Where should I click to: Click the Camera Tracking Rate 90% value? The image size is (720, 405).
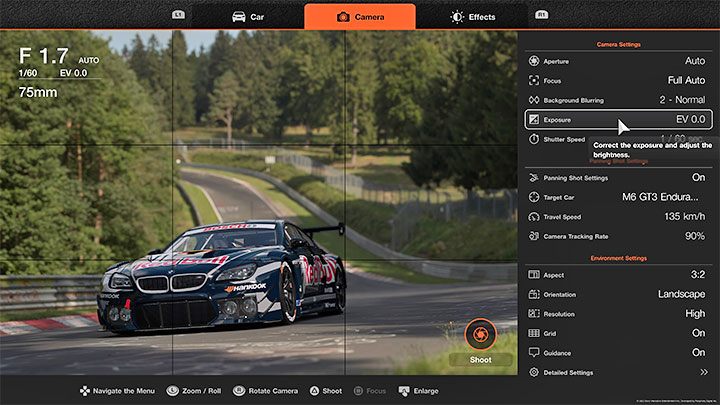(694, 236)
